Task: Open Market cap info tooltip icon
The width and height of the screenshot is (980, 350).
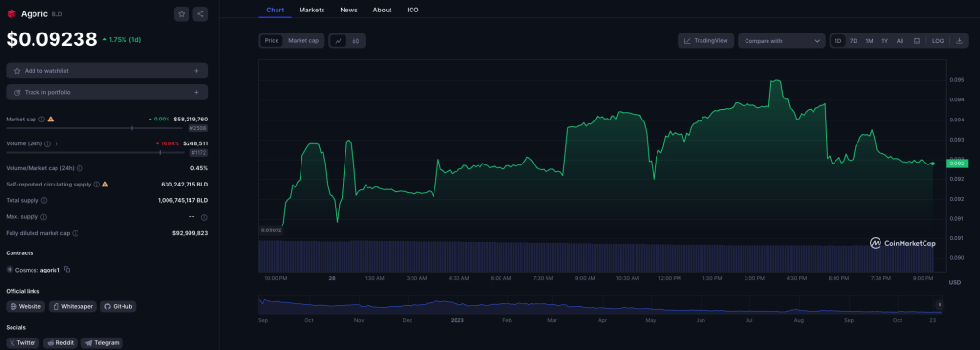Action: (42, 119)
